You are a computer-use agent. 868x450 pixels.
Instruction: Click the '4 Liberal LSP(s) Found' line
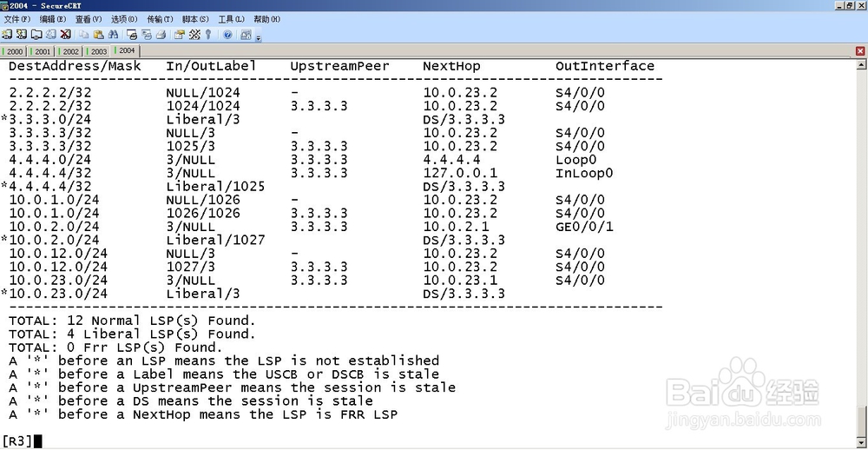click(x=132, y=334)
